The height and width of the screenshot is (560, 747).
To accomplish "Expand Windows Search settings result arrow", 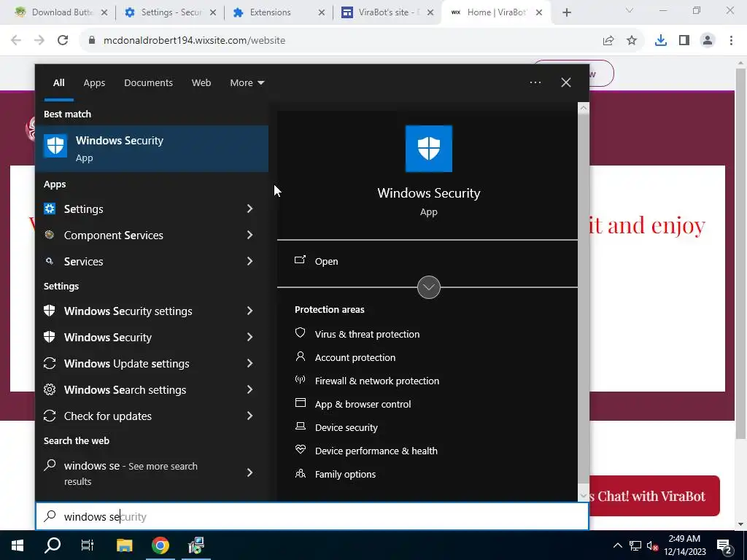I will tap(249, 389).
